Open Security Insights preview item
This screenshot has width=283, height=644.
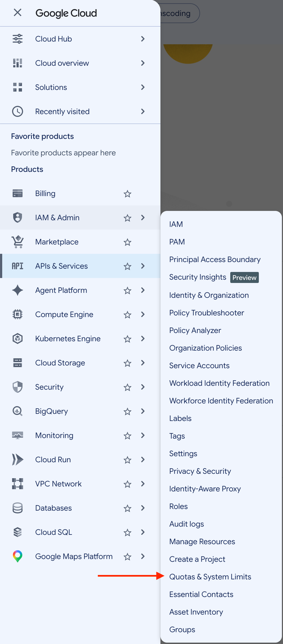click(x=214, y=277)
